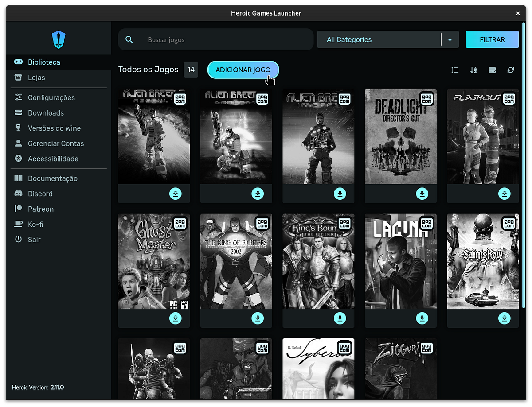Open Lojas in the sidebar

(59, 78)
